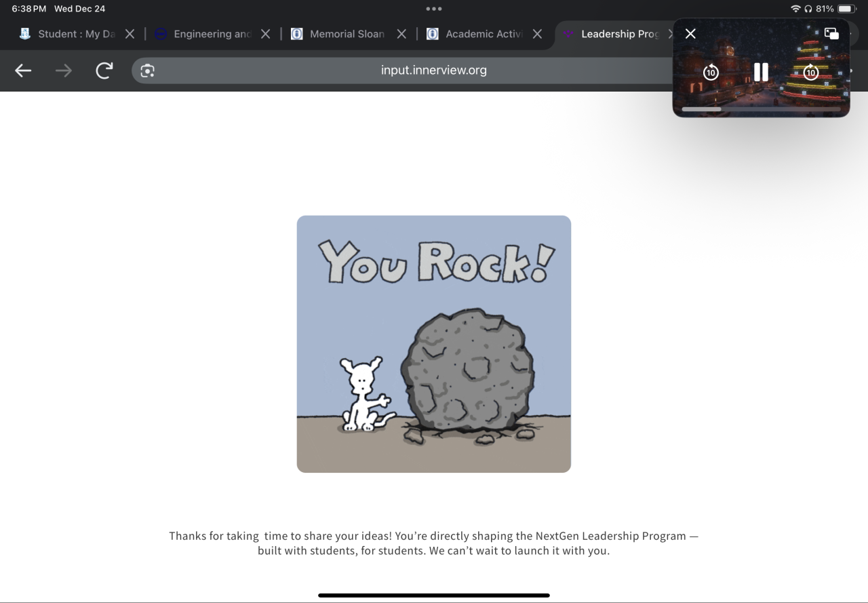The width and height of the screenshot is (868, 603).
Task: Tap the You Rock! cartoon image
Action: coord(434,344)
